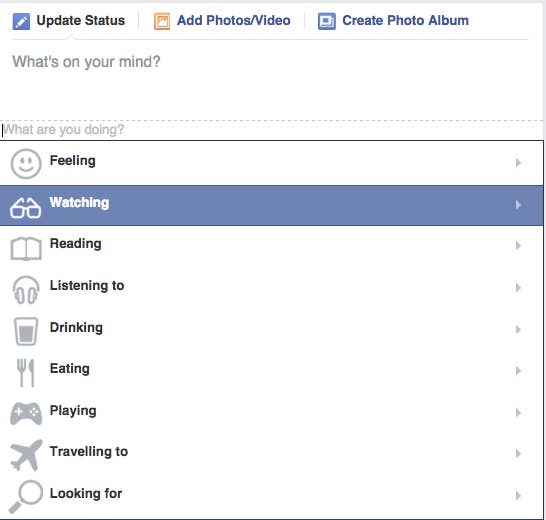This screenshot has height=520, width=546.
Task: Open the Create Photo Album tab
Action: pos(393,21)
